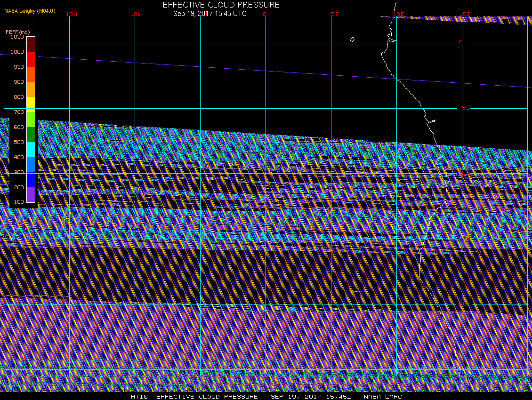Click the orange 800–900 mb legend swatch
The image size is (532, 400).
(31, 89)
